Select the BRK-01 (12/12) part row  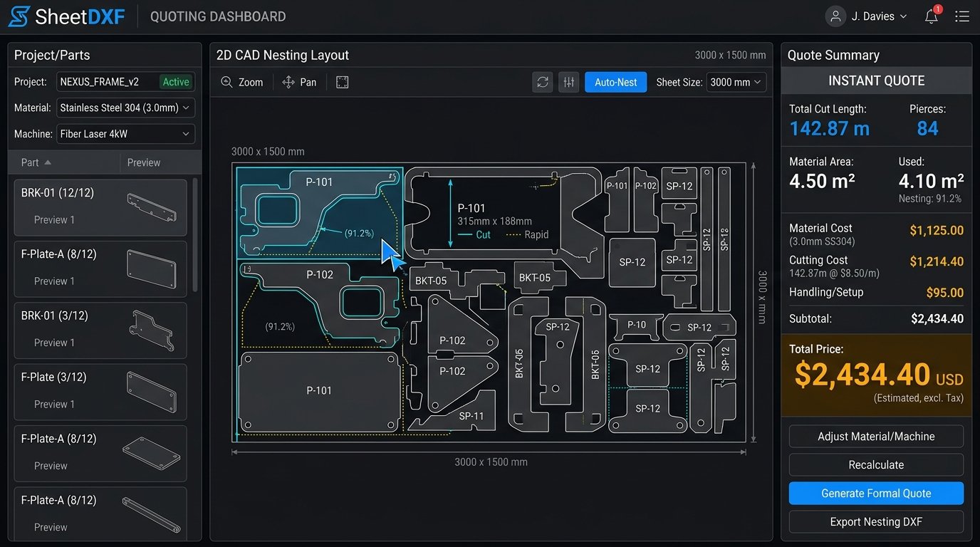point(100,207)
